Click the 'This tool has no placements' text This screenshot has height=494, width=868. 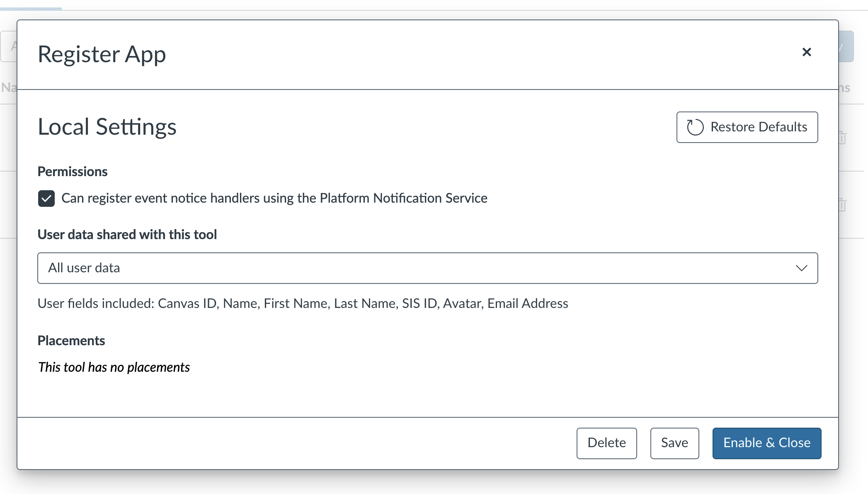pyautogui.click(x=114, y=367)
